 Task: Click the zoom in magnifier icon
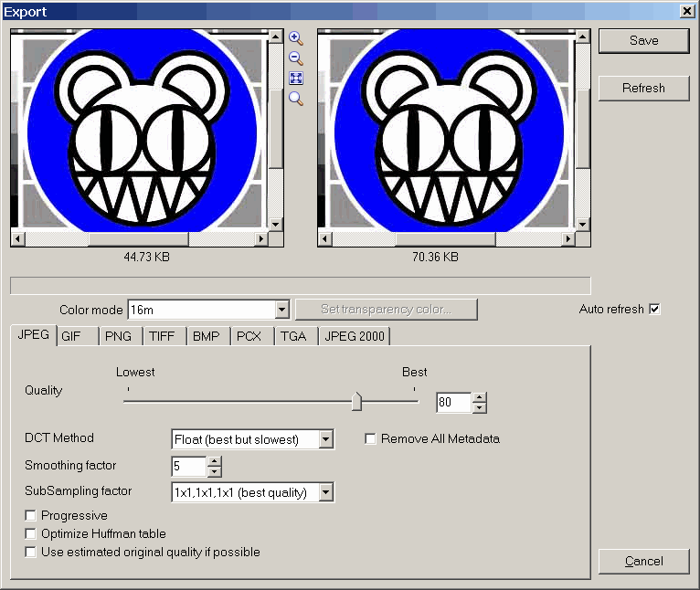point(295,38)
